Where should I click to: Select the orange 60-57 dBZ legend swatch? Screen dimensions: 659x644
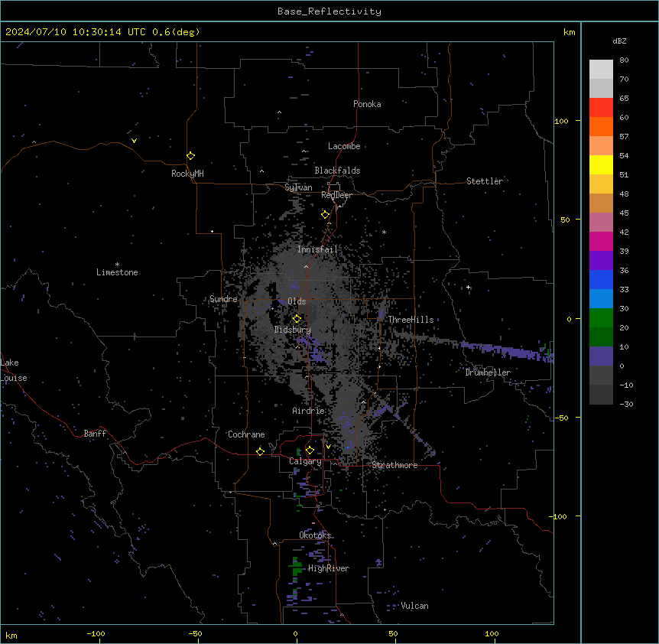(601, 126)
